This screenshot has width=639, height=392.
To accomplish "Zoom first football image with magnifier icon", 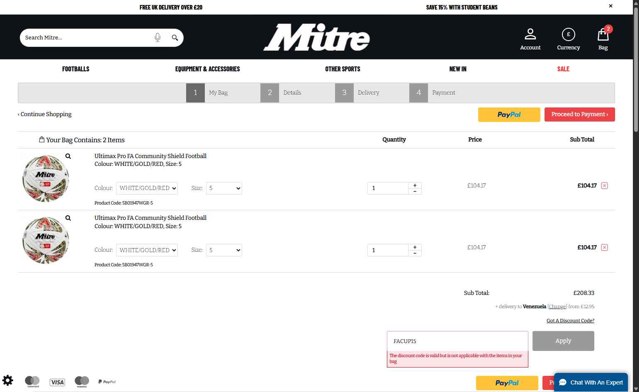I will tap(68, 156).
